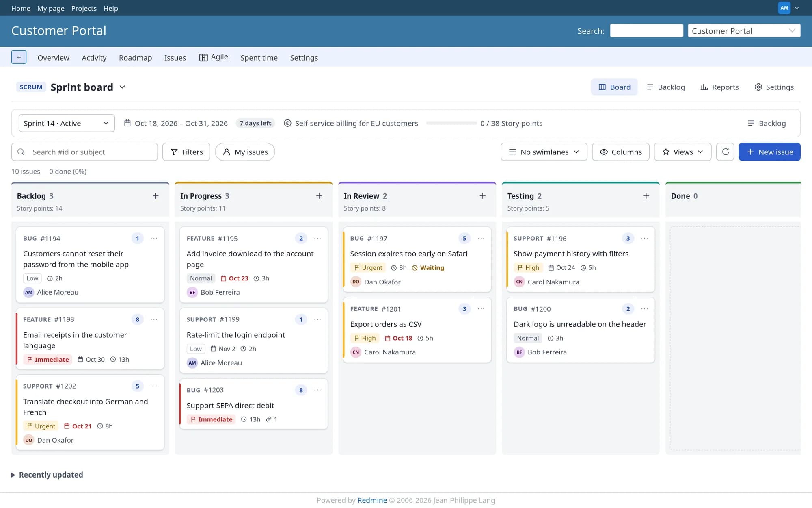Viewport: 812px width, 508px height.
Task: Follow the Redmine footer link
Action: [372, 500]
